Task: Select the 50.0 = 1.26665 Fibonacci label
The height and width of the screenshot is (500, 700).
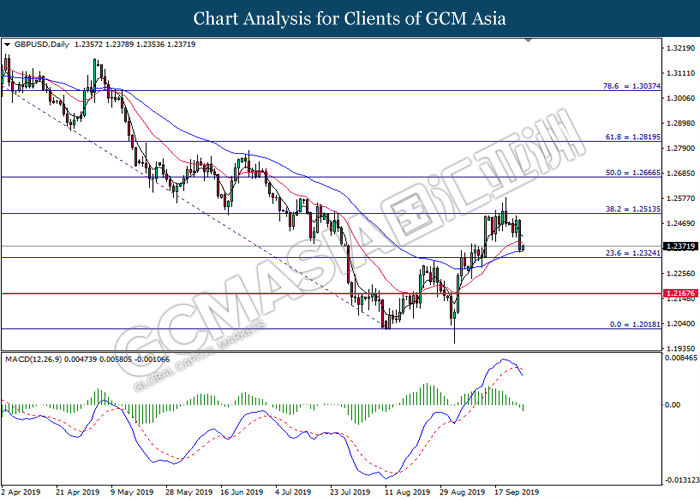Action: coord(633,172)
